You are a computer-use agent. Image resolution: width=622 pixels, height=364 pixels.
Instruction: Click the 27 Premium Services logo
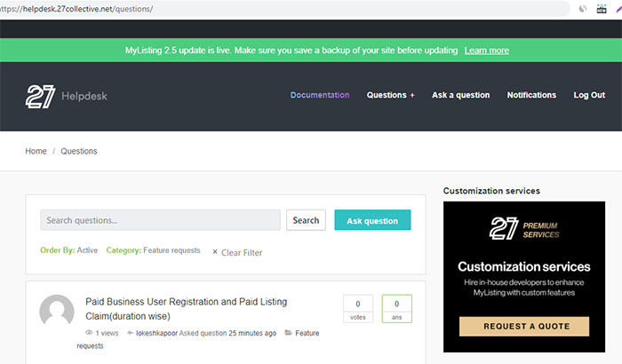[524, 228]
